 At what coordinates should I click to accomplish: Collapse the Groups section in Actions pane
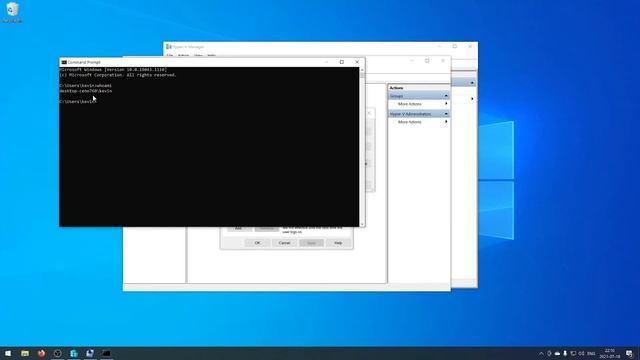tap(446, 96)
